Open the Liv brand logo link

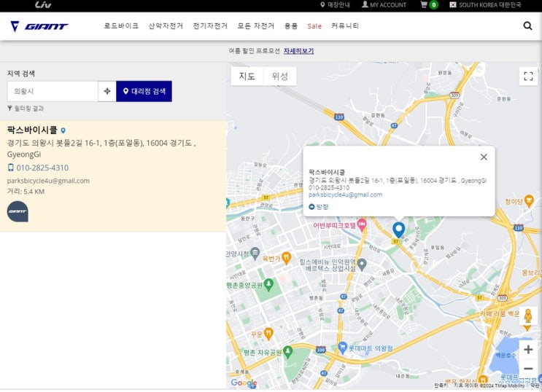click(x=43, y=5)
